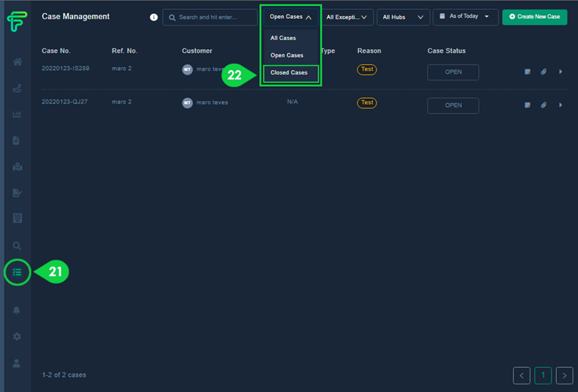Click the info icon beside Case Management

[x=154, y=17]
